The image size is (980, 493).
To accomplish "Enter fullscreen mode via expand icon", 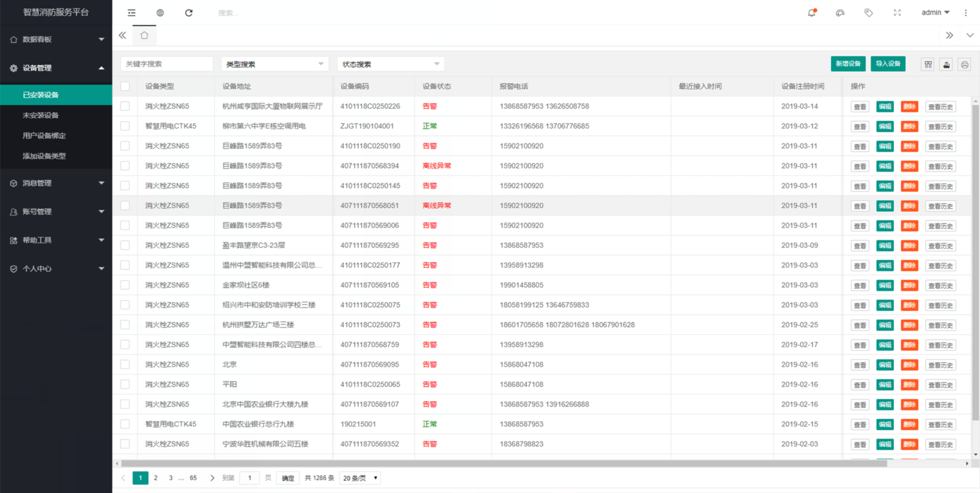I will pos(897,12).
